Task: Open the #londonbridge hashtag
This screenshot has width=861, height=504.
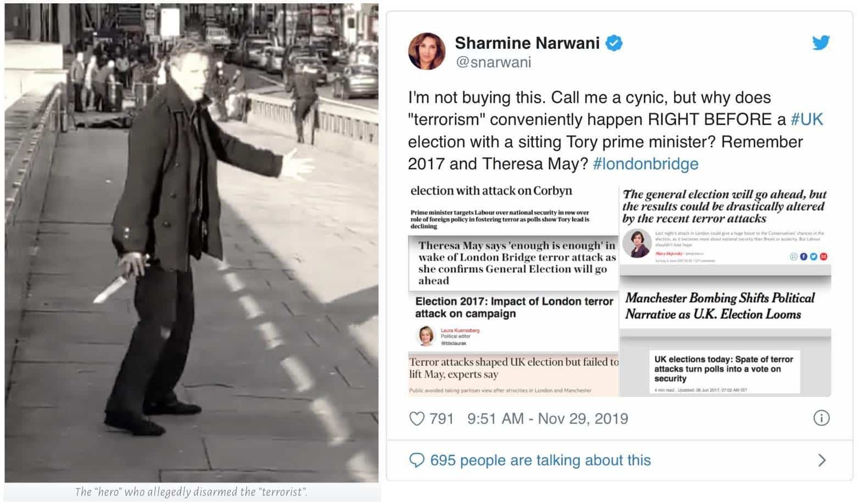Action: [x=645, y=164]
